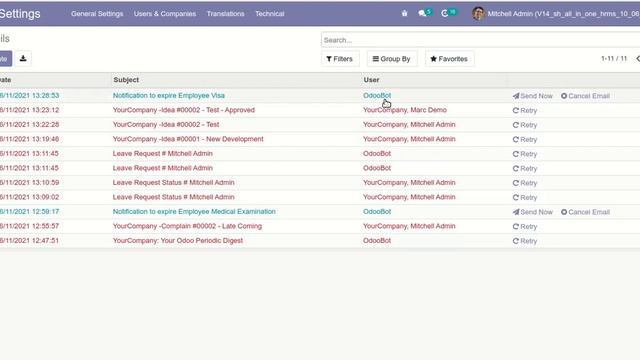640x360 pixels.
Task: Open the bug debug icon in the top bar
Action: pos(404,13)
